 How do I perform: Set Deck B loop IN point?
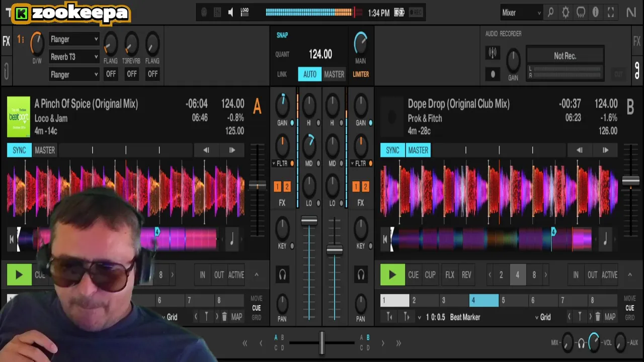(576, 275)
